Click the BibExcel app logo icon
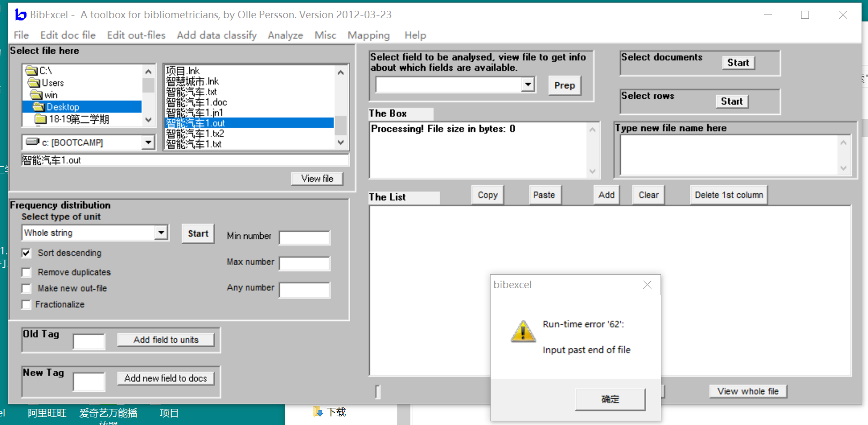 click(x=21, y=15)
